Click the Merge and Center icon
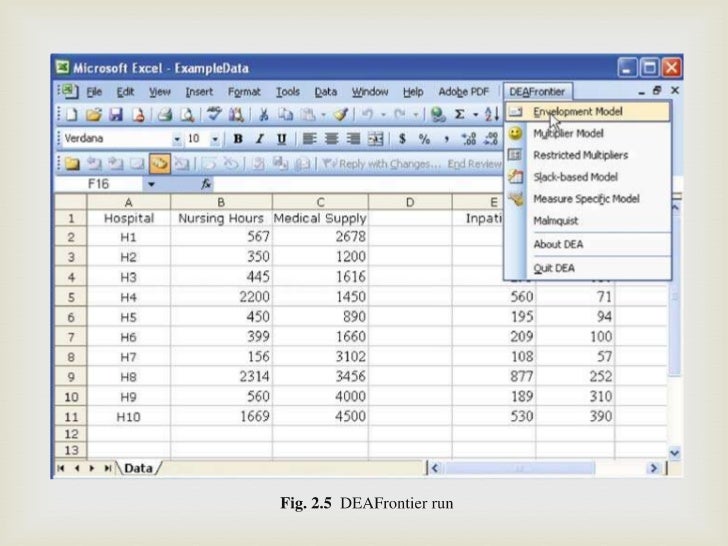The height and width of the screenshot is (546, 728). tap(376, 139)
